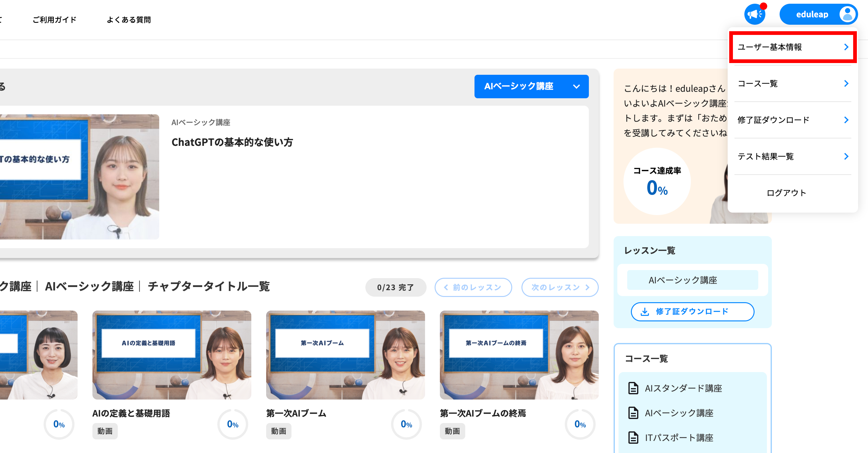The width and height of the screenshot is (868, 453).
Task: Click the 修了証ダウンロード outlined button
Action: coord(692,311)
